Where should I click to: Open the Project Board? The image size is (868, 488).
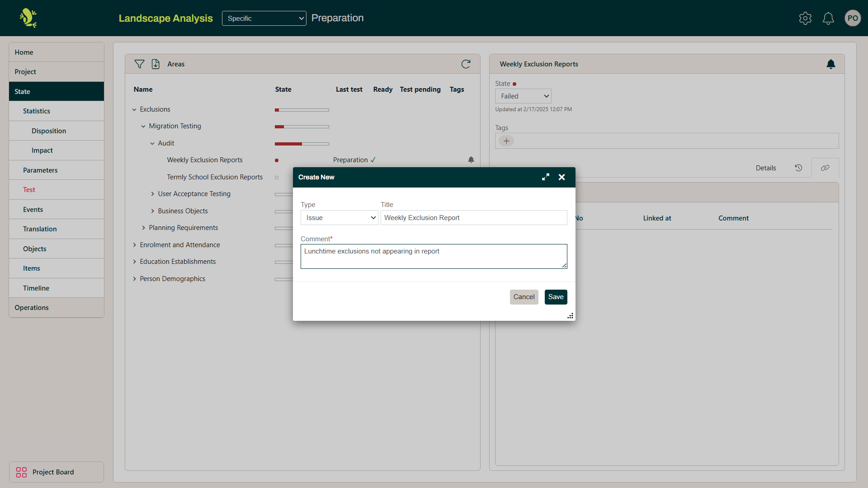click(53, 472)
